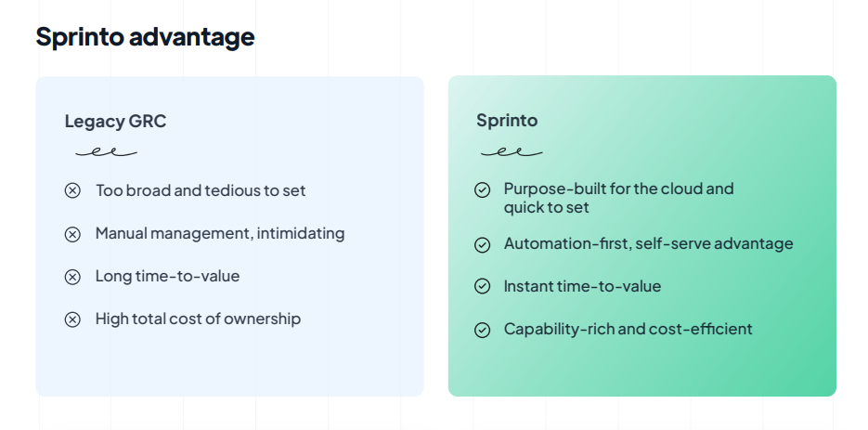Click the text Too broad and tedious to set
Image resolution: width=868 pixels, height=430 pixels.
(x=201, y=190)
